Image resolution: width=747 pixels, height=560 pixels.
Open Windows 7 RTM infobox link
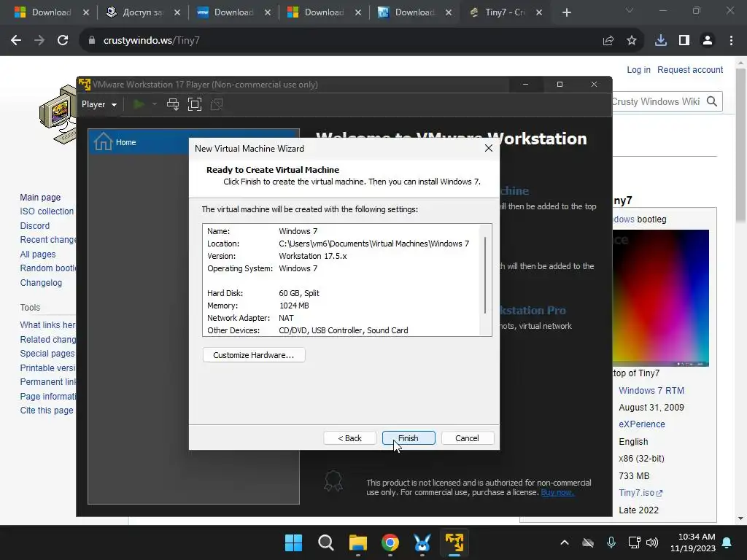pos(651,391)
